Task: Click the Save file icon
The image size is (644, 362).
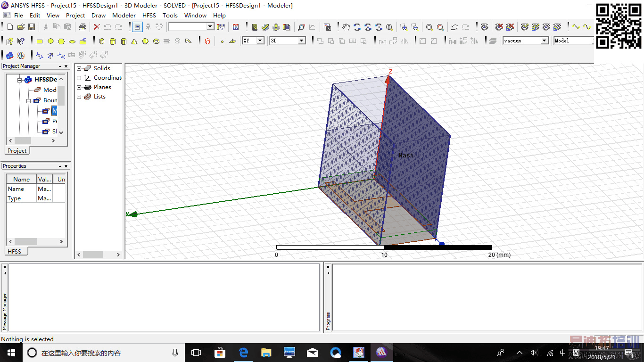Action: click(x=32, y=27)
